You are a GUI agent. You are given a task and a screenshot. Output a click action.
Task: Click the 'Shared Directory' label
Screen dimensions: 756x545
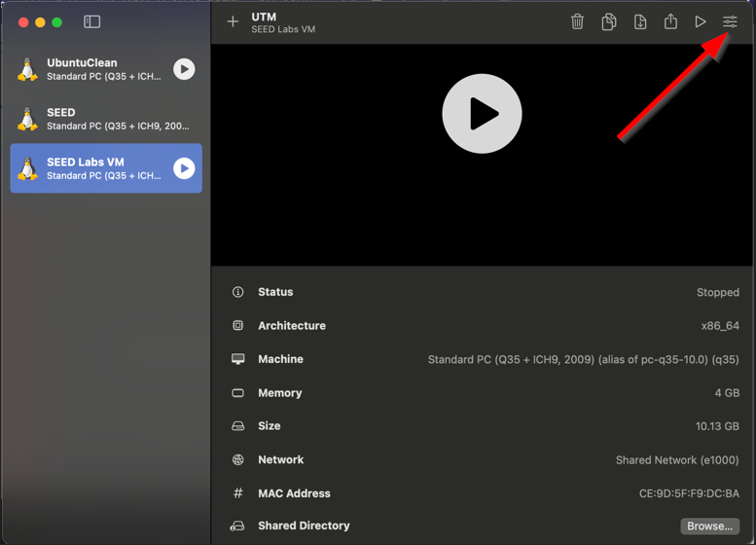[304, 526]
